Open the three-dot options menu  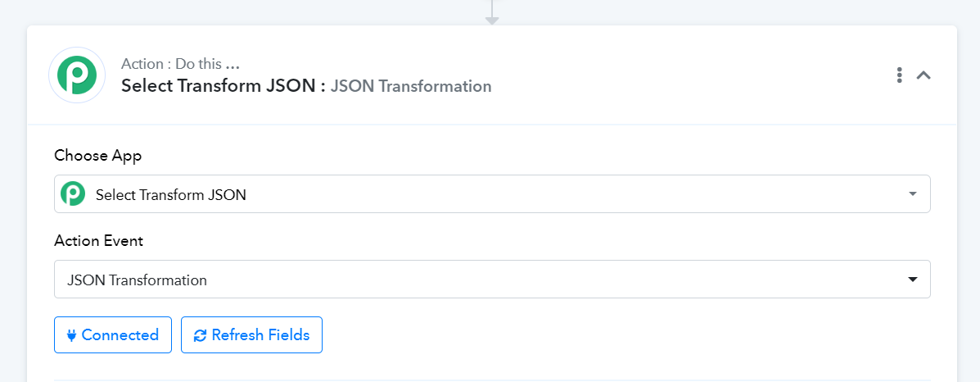pyautogui.click(x=900, y=75)
